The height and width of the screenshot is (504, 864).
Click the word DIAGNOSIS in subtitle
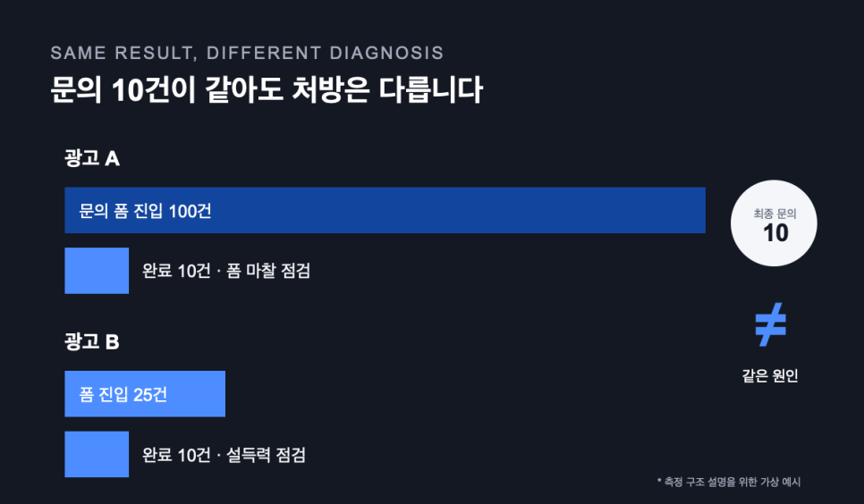(x=386, y=53)
